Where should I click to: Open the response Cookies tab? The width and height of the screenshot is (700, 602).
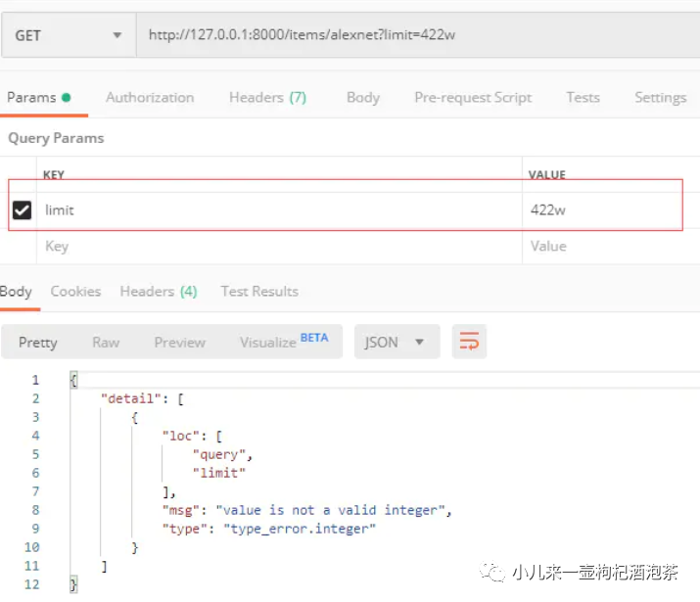click(75, 291)
